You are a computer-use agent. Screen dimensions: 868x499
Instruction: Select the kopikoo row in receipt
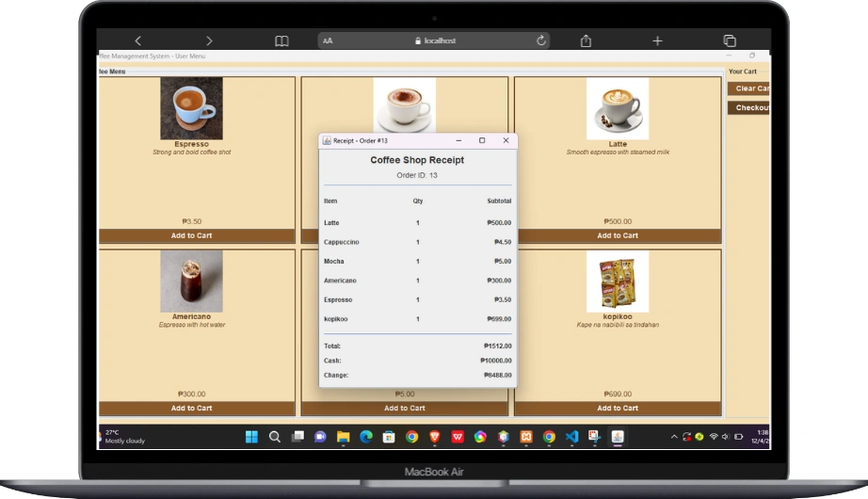pos(417,319)
